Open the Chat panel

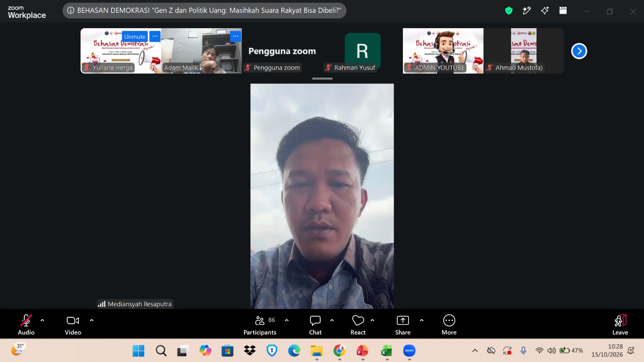pos(315,325)
